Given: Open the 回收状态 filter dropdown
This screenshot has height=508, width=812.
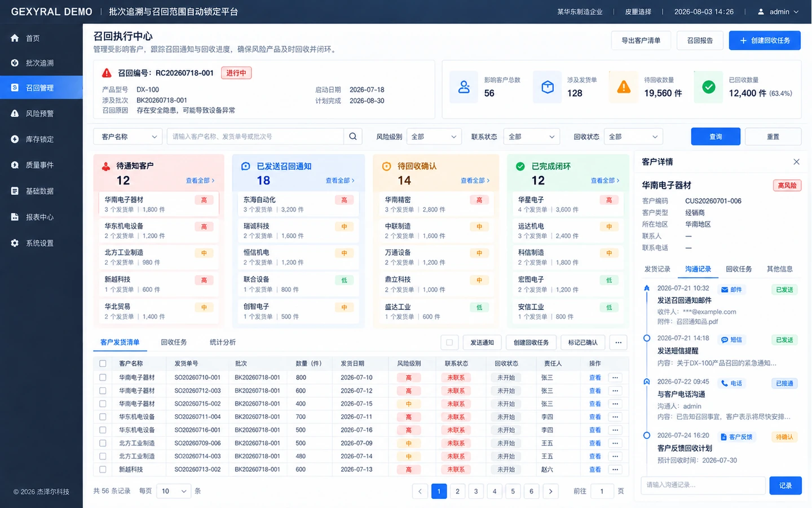Looking at the screenshot, I should [x=633, y=137].
